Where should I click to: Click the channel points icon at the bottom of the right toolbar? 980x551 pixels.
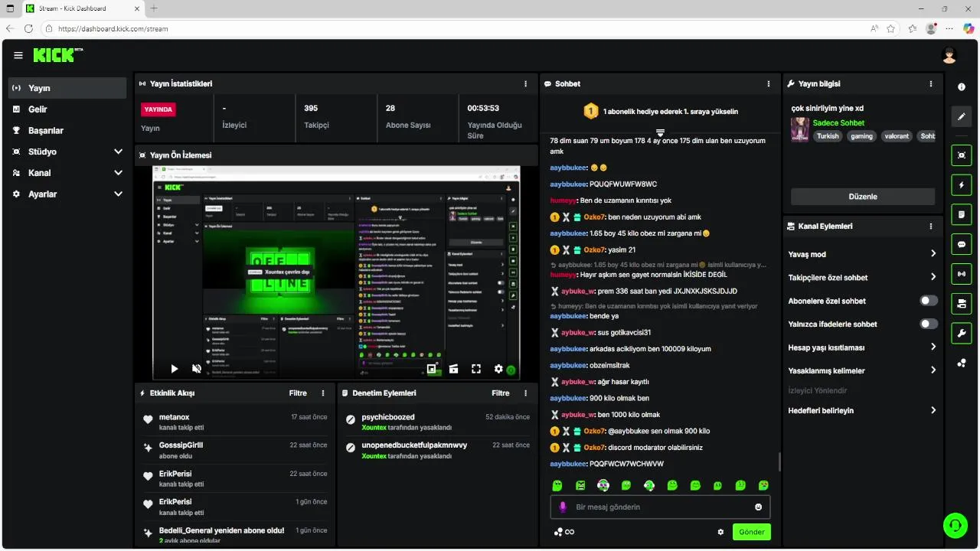962,363
